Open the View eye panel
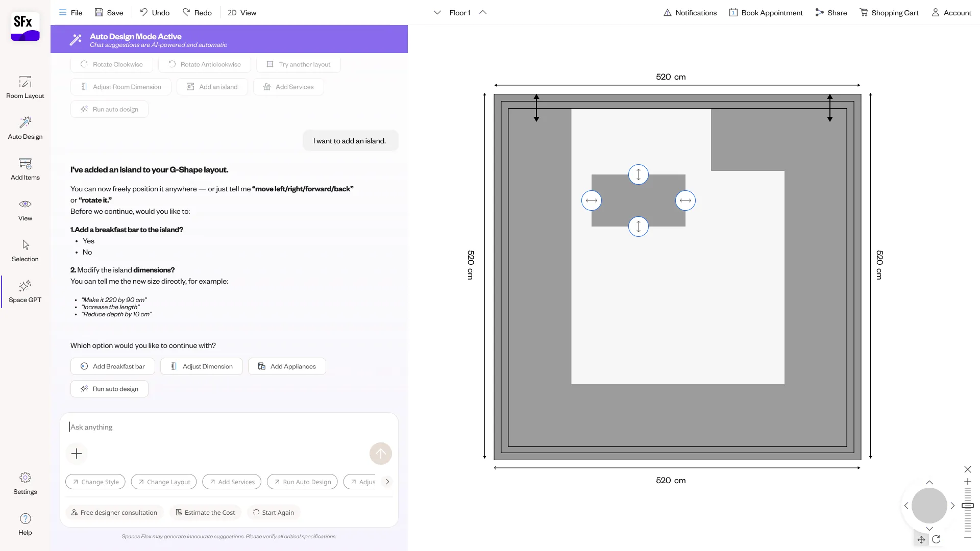 [25, 210]
